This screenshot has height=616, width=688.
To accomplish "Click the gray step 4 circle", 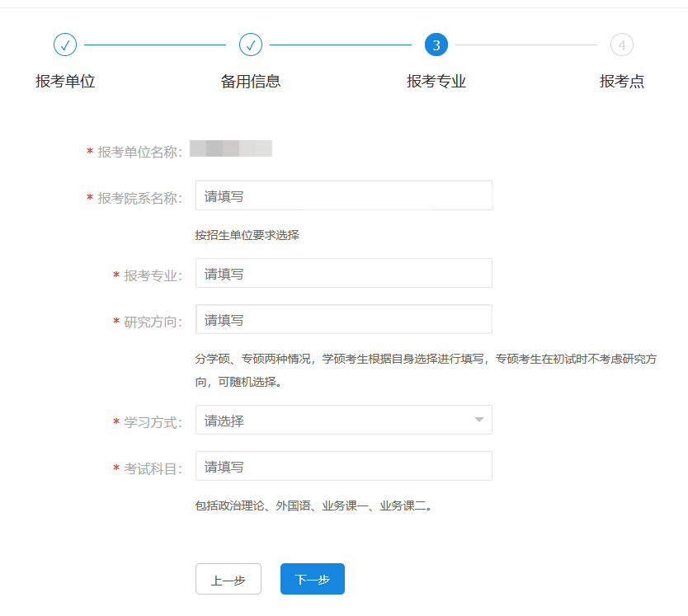I will point(622,45).
